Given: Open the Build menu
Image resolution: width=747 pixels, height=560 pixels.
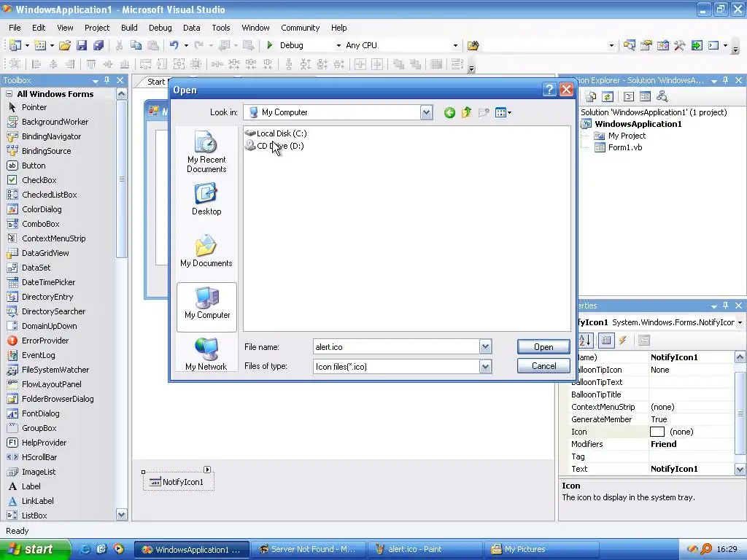Looking at the screenshot, I should (129, 28).
